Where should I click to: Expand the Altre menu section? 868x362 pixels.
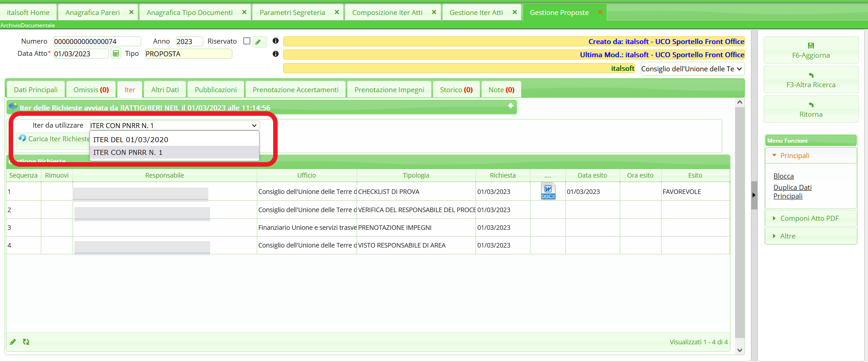pyautogui.click(x=787, y=236)
